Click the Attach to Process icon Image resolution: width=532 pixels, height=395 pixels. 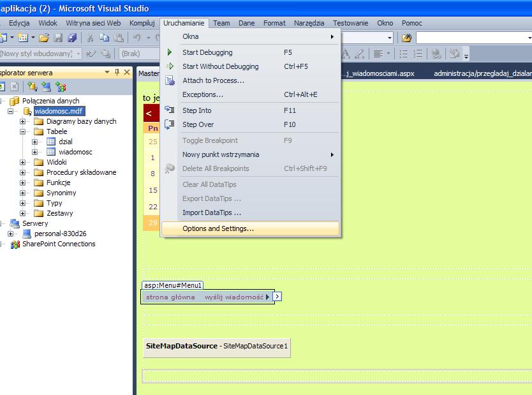pos(169,80)
